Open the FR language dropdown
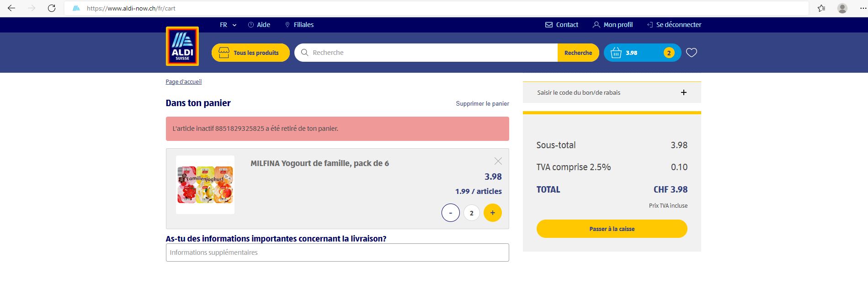 227,25
